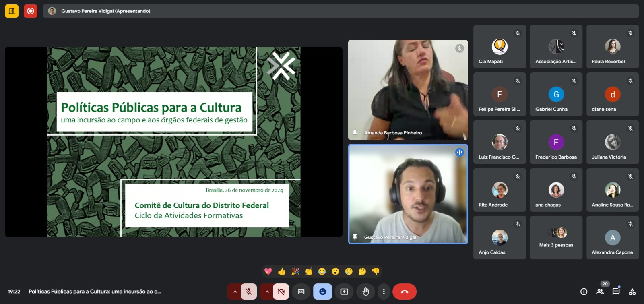This screenshot has height=304, width=644.
Task: Click the red recording indicator icon
Action: (x=30, y=11)
